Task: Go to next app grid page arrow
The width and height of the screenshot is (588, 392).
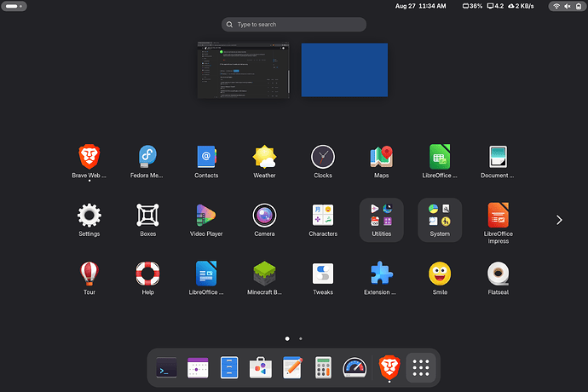Action: click(559, 220)
